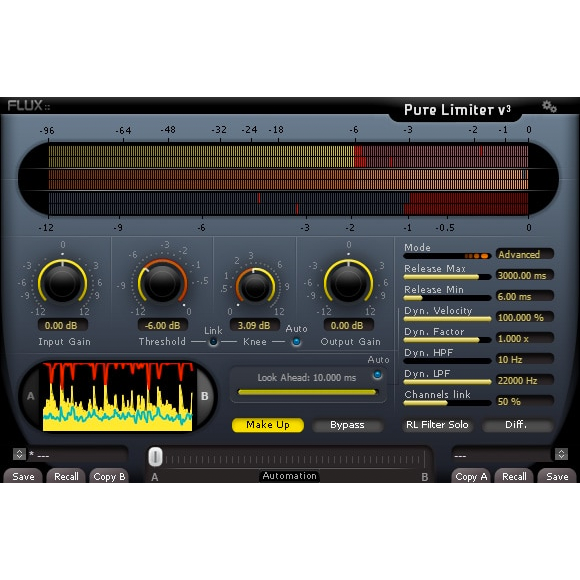The height and width of the screenshot is (580, 580).
Task: Click the Output Gain knob
Action: tap(348, 283)
